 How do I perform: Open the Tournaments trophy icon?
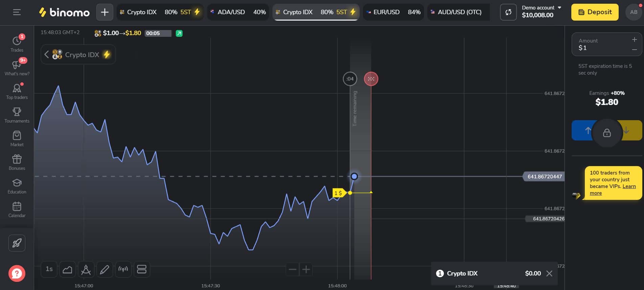pos(17,115)
